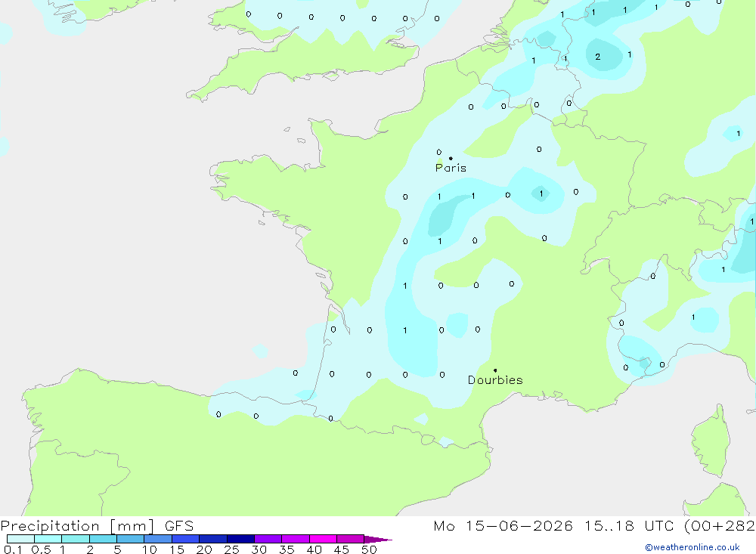Pick the 40–45 mm magenta legend swatch

(323, 539)
